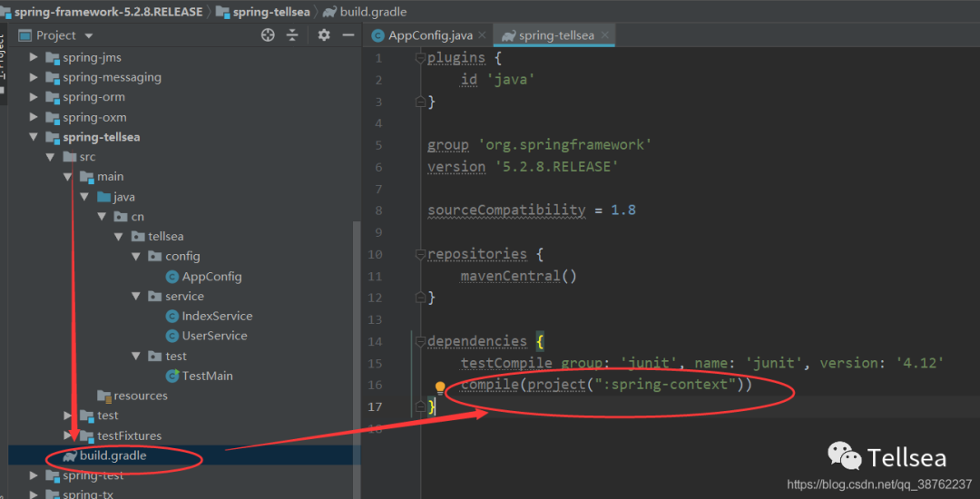Select TestMain in the project tree

pos(208,376)
